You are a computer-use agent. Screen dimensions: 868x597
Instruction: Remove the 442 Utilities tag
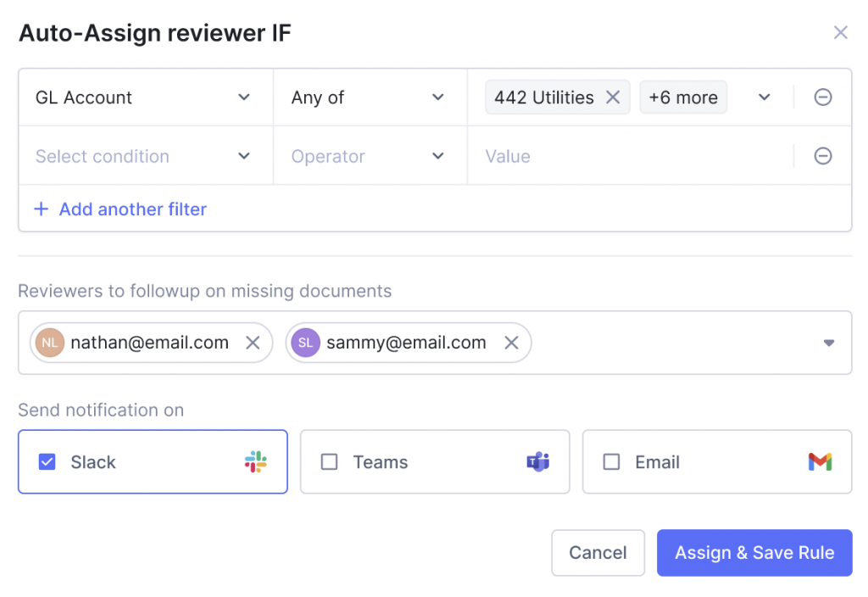click(612, 98)
